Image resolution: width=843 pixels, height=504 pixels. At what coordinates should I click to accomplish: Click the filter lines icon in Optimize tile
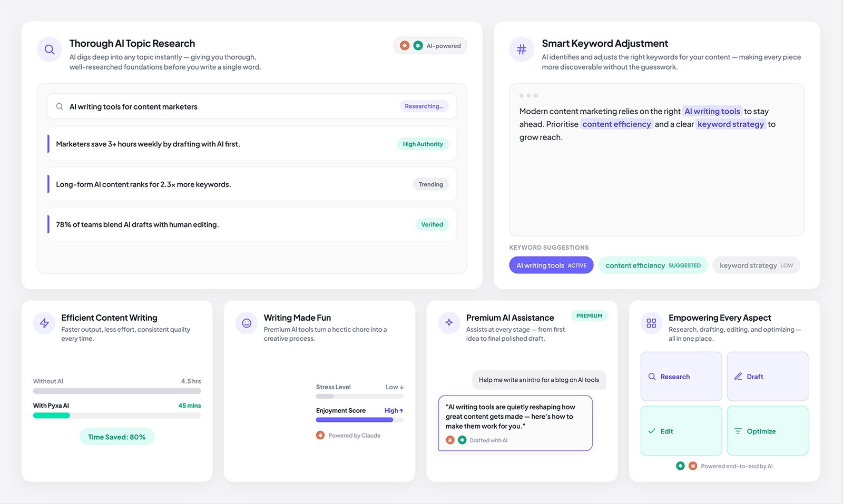(738, 431)
